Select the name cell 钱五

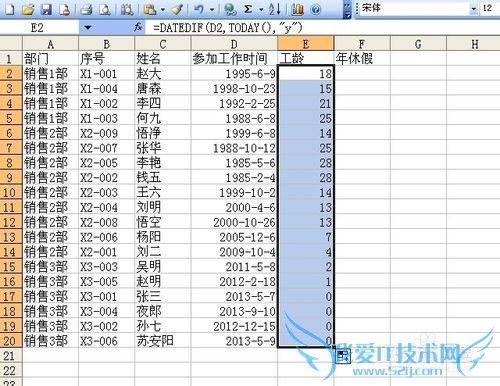(x=163, y=177)
